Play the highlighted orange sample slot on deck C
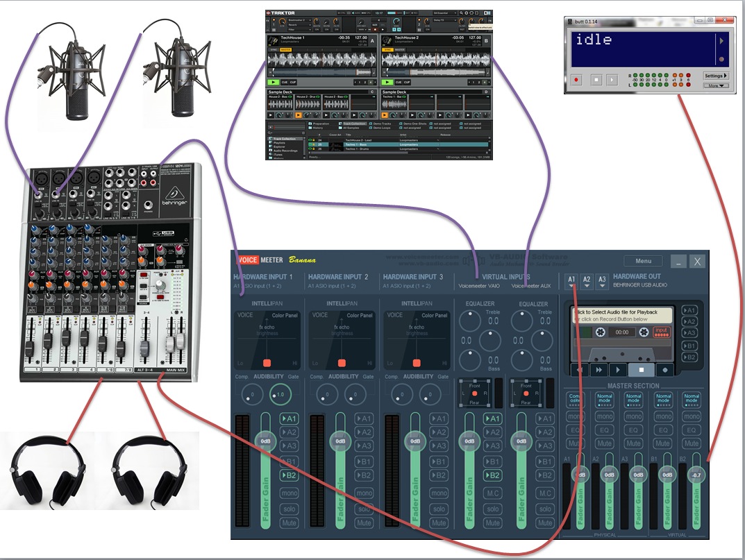The image size is (745, 560). [299, 115]
